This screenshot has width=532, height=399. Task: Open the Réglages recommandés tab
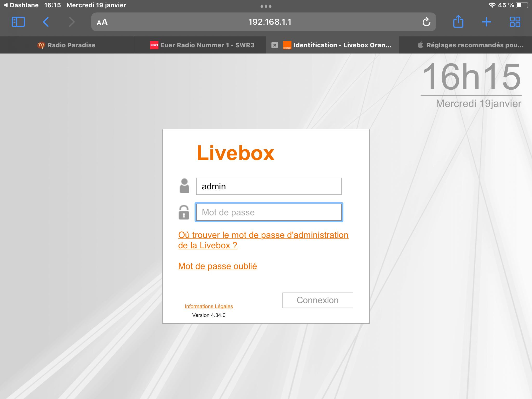(470, 45)
